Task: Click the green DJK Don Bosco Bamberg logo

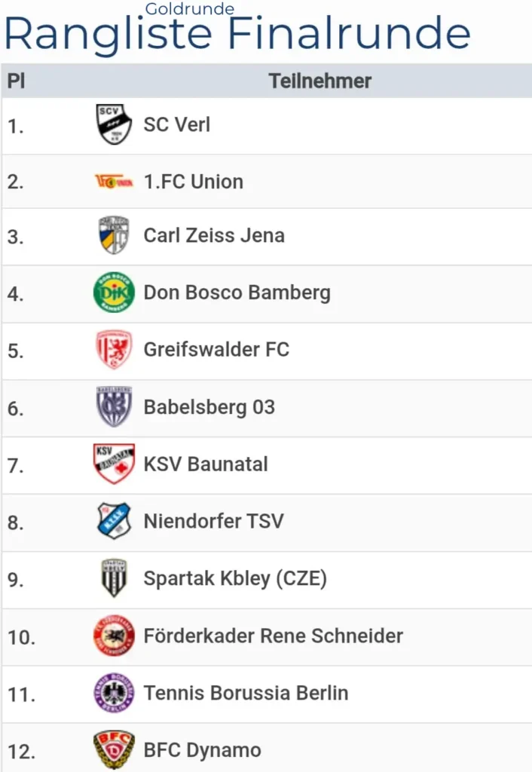Action: [x=114, y=293]
